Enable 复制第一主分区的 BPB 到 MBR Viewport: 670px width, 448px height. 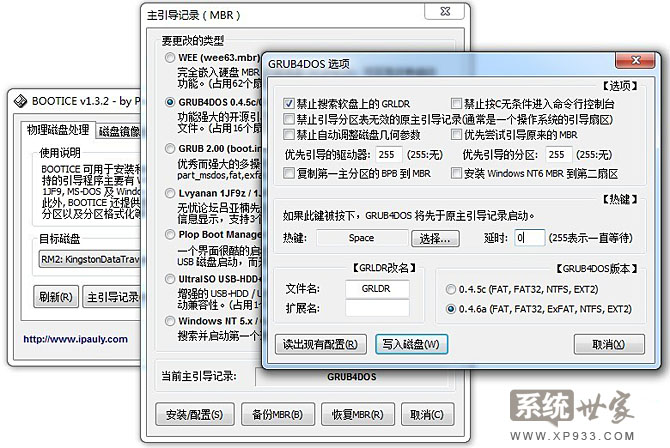288,173
